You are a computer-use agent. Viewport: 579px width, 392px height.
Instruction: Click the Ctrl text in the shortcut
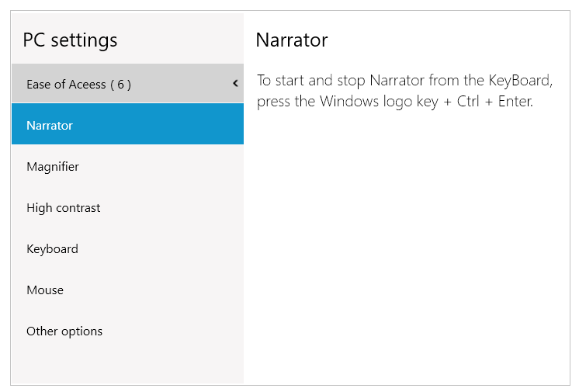[468, 102]
